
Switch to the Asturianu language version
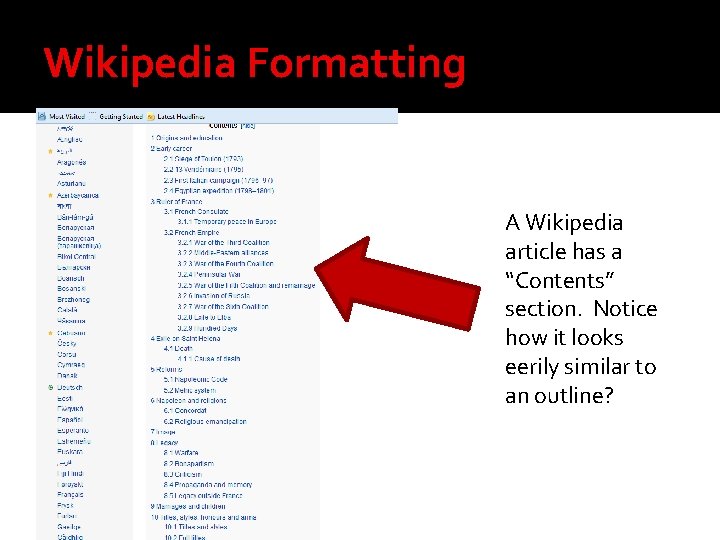coord(71,183)
